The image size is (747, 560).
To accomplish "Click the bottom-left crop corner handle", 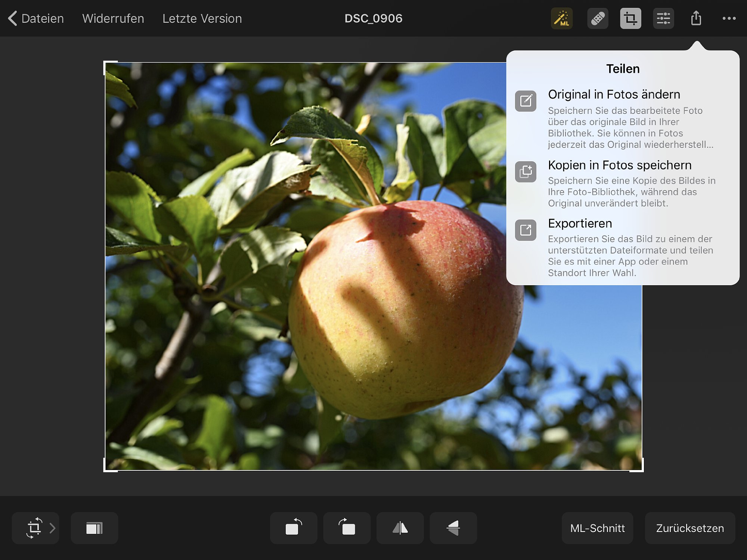I will (105, 470).
